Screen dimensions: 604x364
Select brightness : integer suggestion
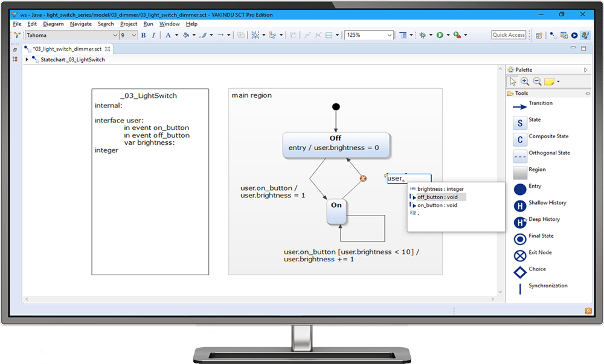click(440, 189)
